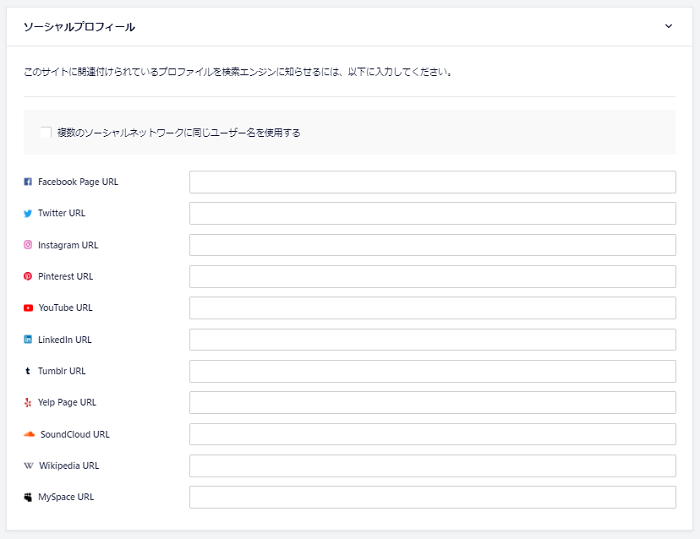Image resolution: width=700 pixels, height=539 pixels.
Task: Click the Instagram icon
Action: 28,245
